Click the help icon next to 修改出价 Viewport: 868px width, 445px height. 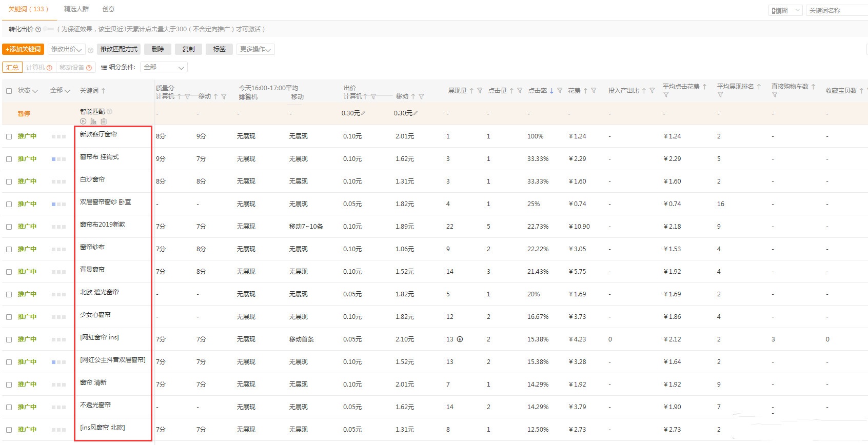tap(90, 50)
